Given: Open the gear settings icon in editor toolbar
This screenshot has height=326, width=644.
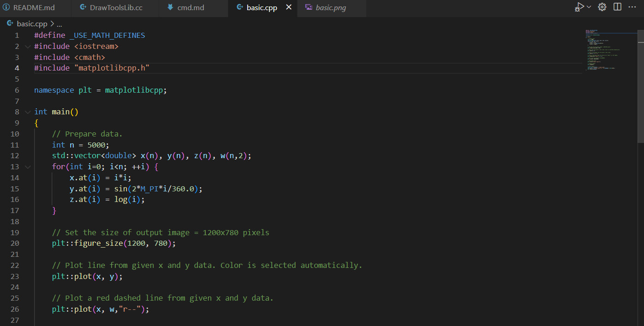Looking at the screenshot, I should [x=602, y=7].
